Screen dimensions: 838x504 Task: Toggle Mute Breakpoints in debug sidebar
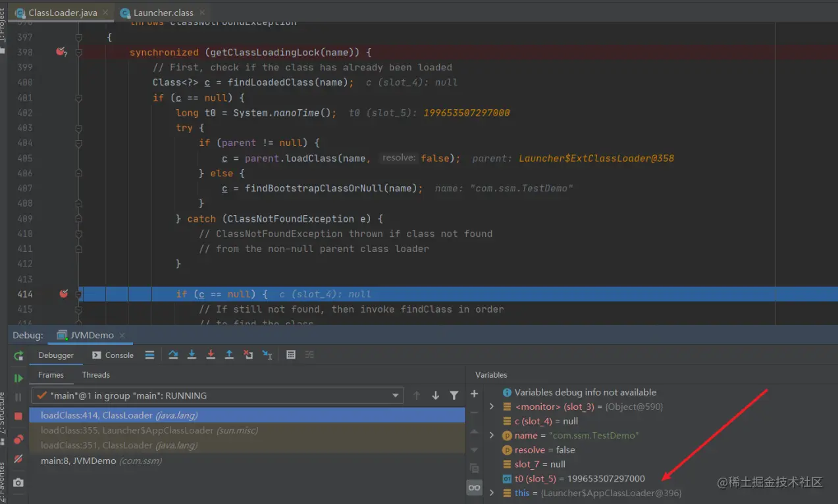(x=18, y=459)
